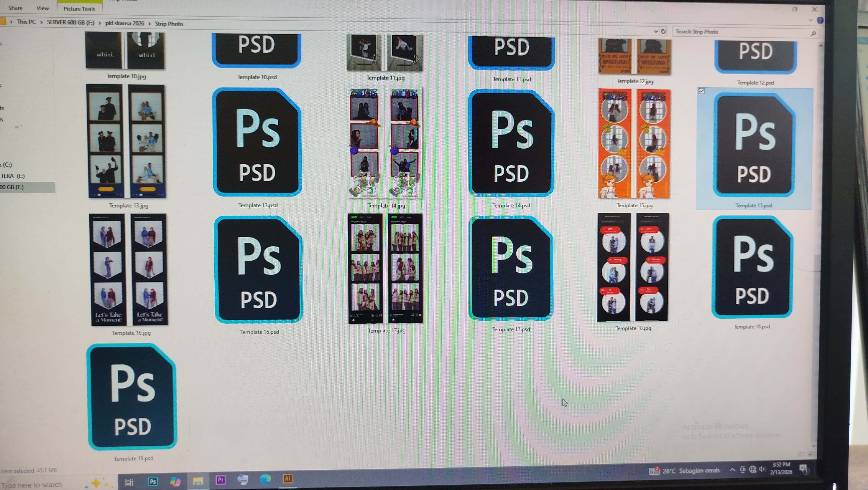Open Photoshop from the taskbar

click(x=153, y=481)
